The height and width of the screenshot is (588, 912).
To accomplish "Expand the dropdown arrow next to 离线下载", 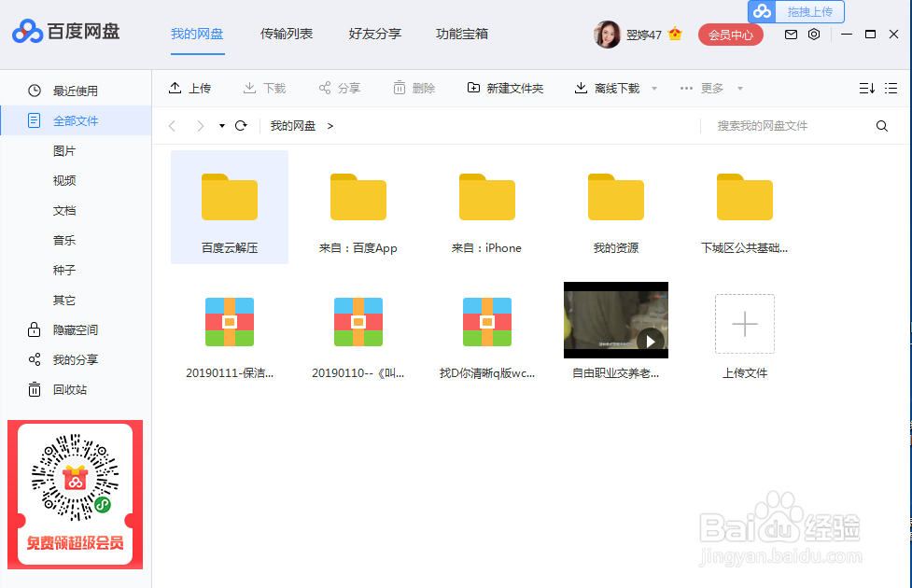I will tap(655, 87).
